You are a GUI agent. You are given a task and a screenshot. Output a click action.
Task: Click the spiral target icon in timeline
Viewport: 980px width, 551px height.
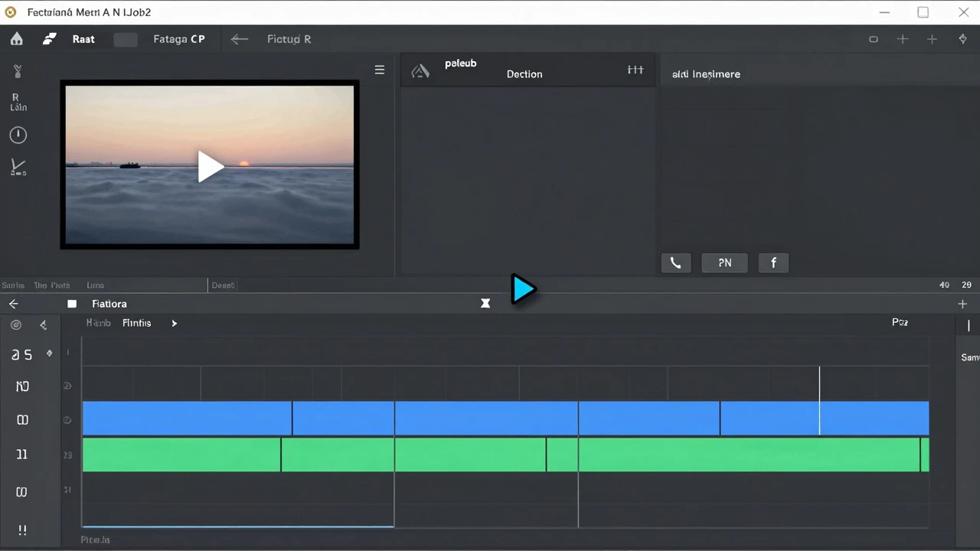16,325
